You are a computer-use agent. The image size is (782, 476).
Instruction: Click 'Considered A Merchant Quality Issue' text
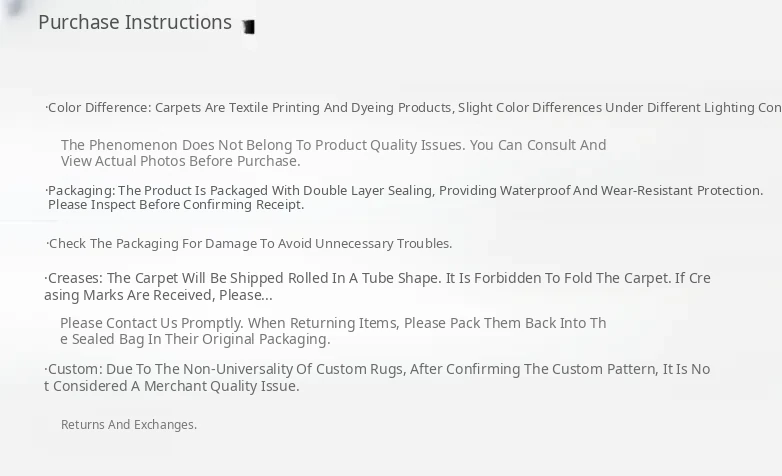pos(172,386)
